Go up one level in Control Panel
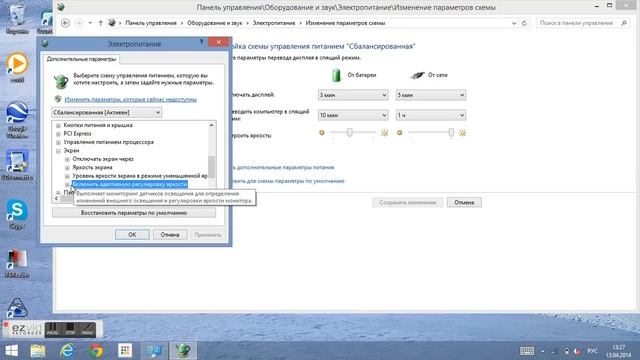The width and height of the screenshot is (640, 360). pos(100,23)
